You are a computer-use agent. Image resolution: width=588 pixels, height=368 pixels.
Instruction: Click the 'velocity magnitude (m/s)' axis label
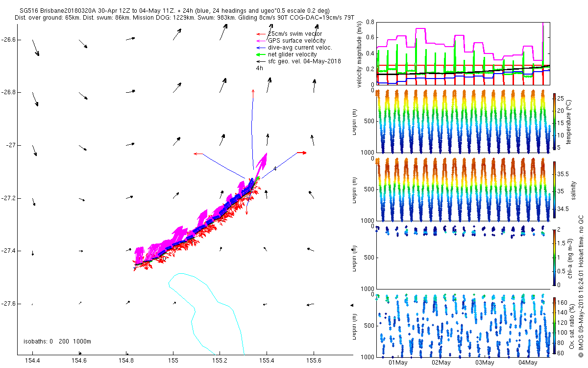[x=360, y=54]
